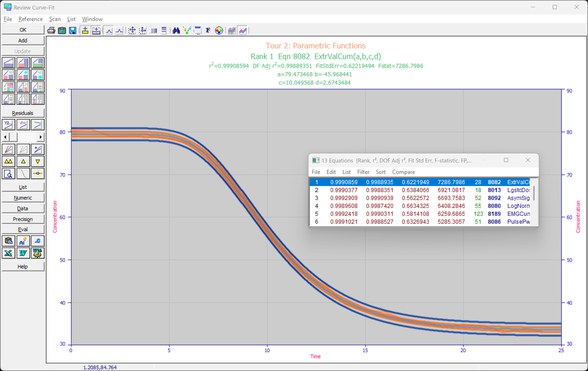The height and width of the screenshot is (371, 588).
Task: Click the monitor screen icon in the toolbar
Action: [198, 30]
